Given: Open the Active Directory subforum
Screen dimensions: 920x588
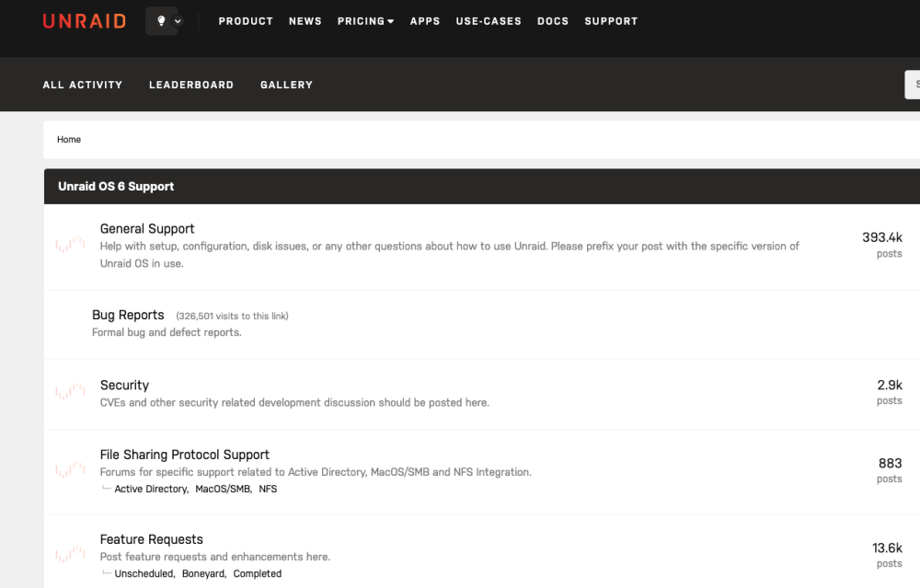Looking at the screenshot, I should (x=151, y=489).
